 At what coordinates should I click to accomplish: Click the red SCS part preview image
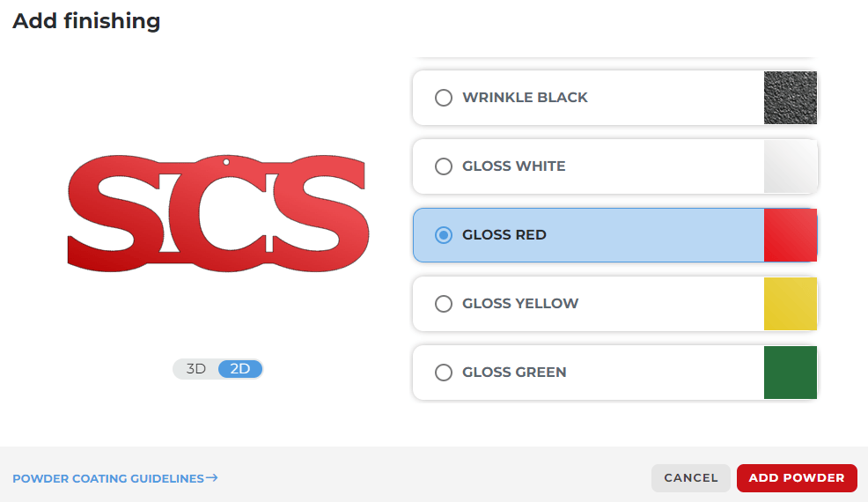(217, 214)
